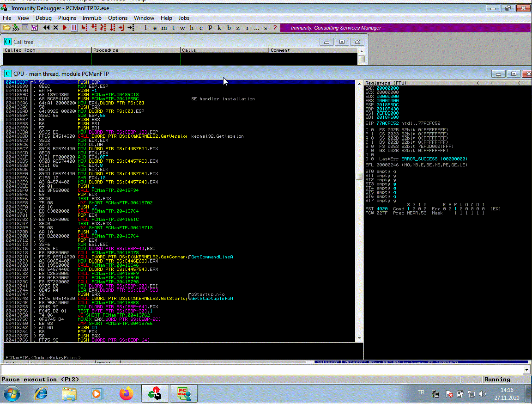The image size is (532, 404).
Task: Click the Immunity Consulting Services Manager banner
Action: pos(405,28)
